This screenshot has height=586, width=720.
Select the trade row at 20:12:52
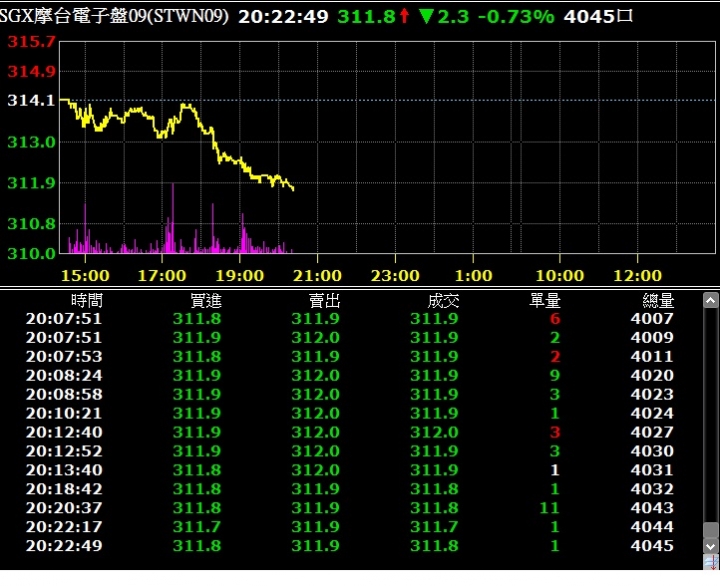click(350, 451)
